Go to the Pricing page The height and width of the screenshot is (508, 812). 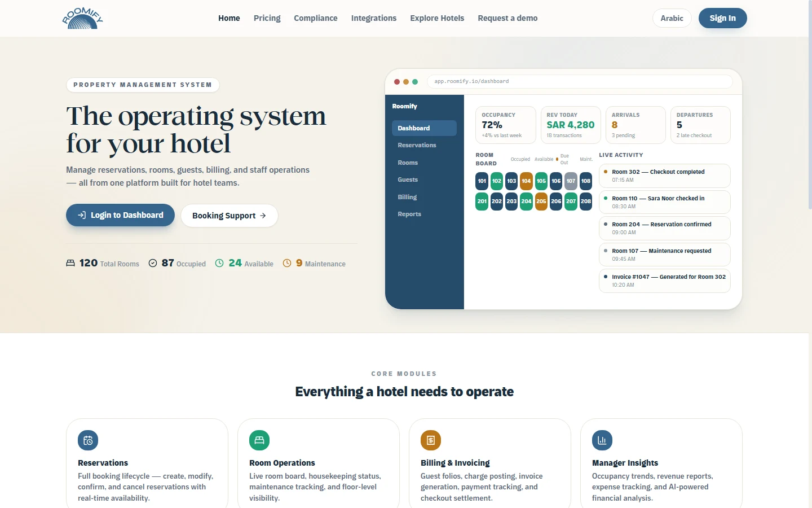[267, 18]
